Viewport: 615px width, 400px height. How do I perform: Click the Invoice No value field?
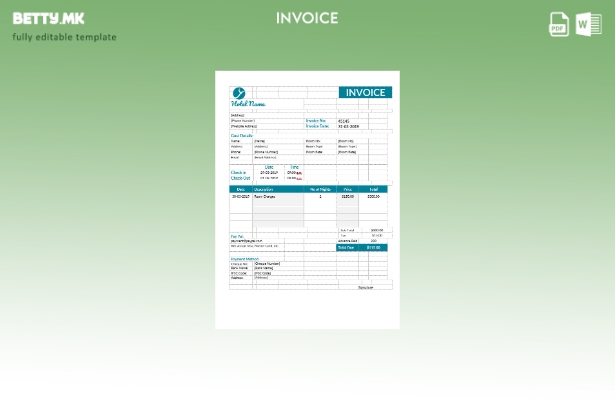tap(345, 121)
